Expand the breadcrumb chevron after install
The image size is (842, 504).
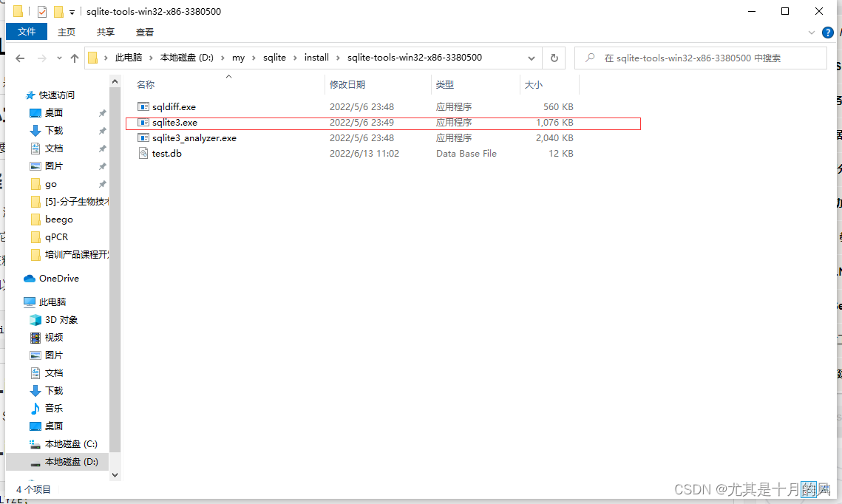338,58
